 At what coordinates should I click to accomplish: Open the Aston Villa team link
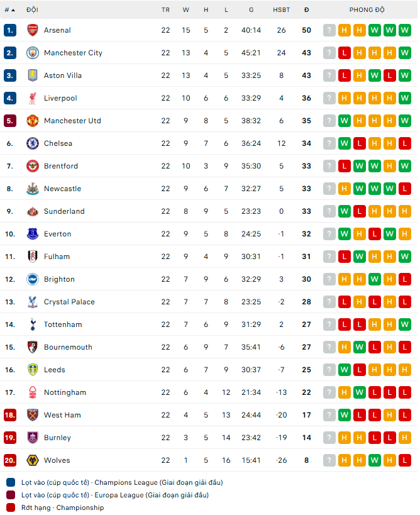(63, 75)
